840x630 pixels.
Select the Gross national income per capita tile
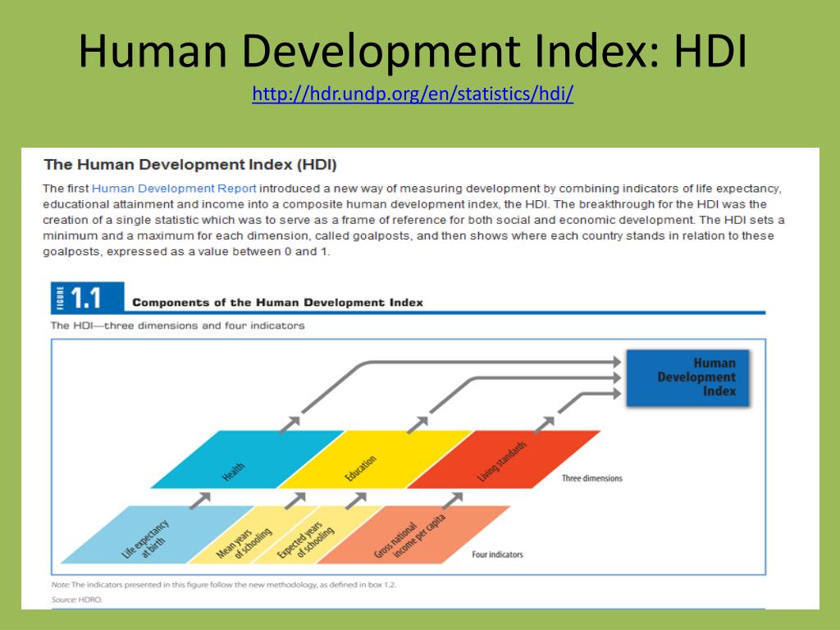click(413, 535)
